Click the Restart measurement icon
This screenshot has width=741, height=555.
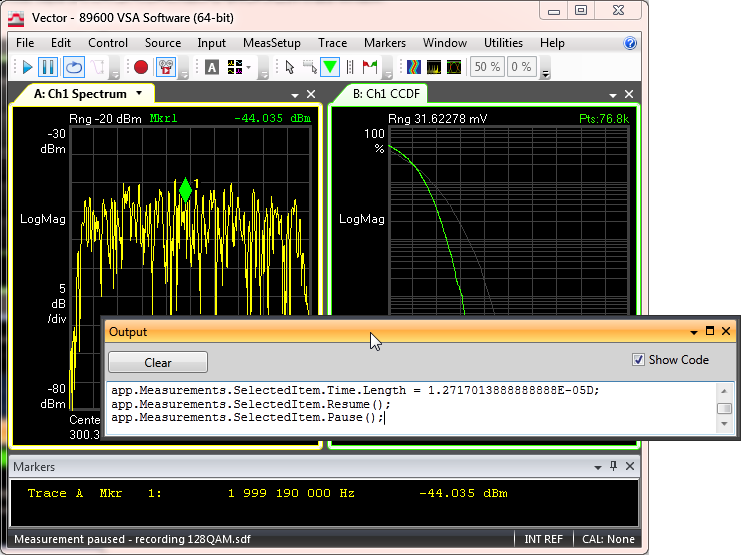tap(73, 67)
